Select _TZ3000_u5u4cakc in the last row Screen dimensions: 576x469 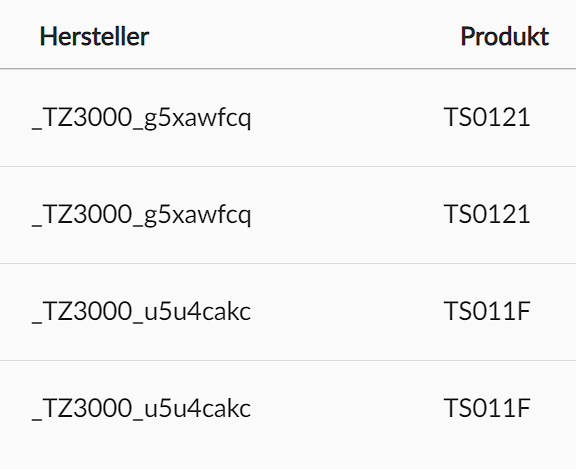tap(142, 408)
